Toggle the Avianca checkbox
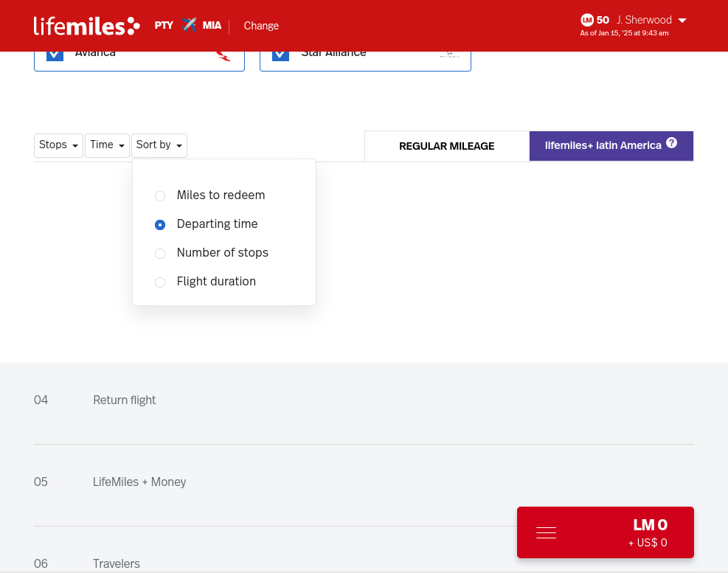728x573 pixels. [x=55, y=55]
